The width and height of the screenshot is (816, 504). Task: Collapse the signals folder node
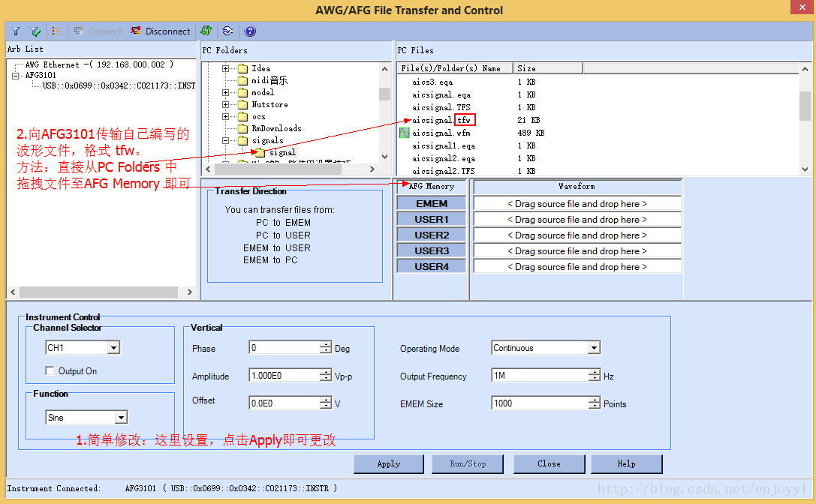[x=225, y=140]
